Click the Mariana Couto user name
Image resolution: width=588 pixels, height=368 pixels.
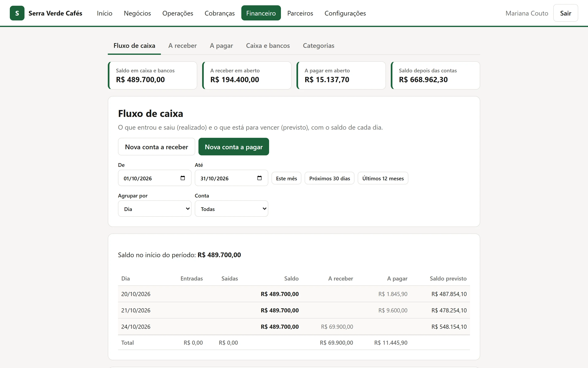[x=527, y=13]
